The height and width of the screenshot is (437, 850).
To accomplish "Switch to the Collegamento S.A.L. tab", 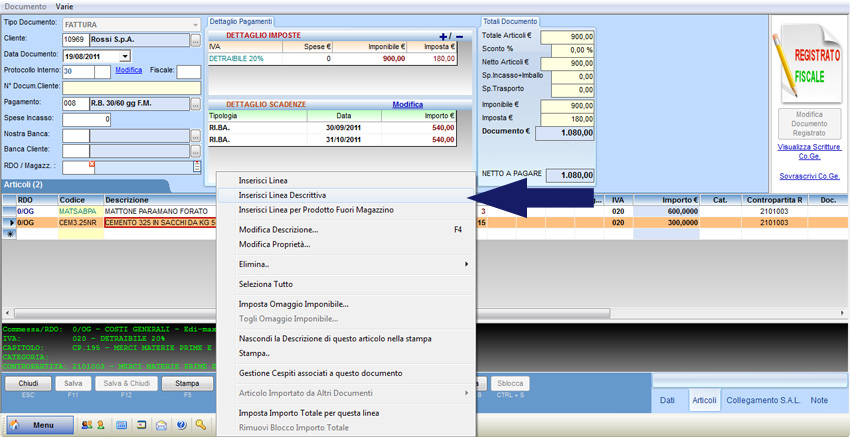I will (764, 401).
